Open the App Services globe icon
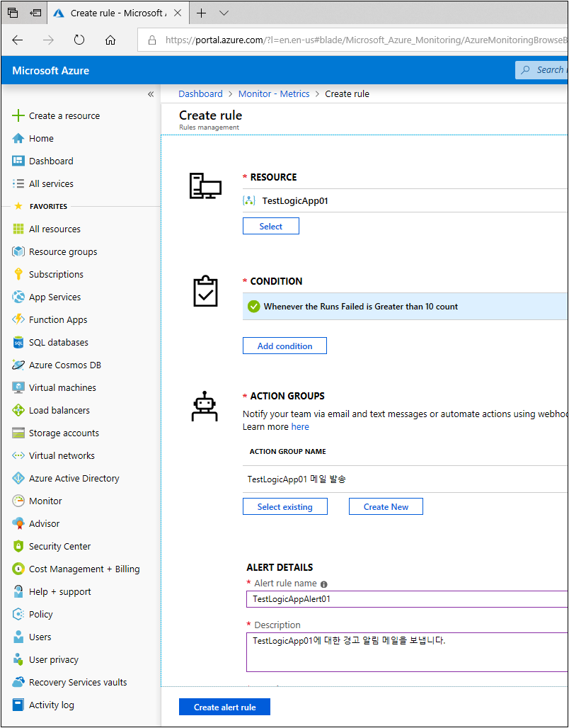569x728 pixels. click(18, 297)
